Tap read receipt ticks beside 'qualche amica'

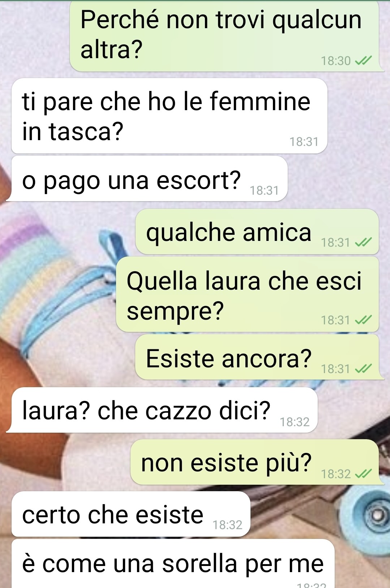[x=363, y=242]
